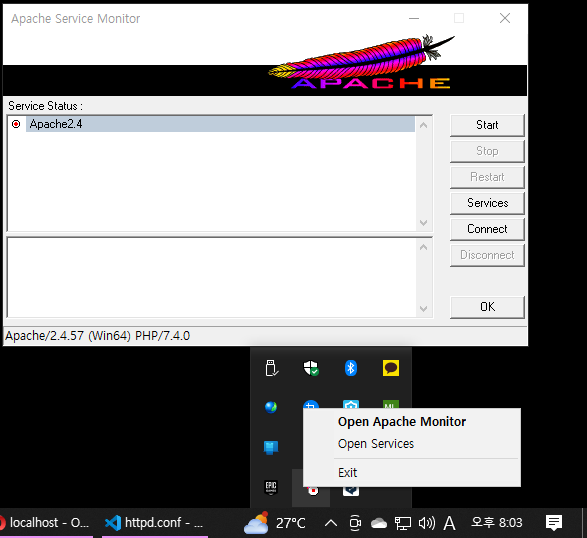Open the yellow KakaoTalk tray icon
The image size is (587, 538).
tap(390, 368)
